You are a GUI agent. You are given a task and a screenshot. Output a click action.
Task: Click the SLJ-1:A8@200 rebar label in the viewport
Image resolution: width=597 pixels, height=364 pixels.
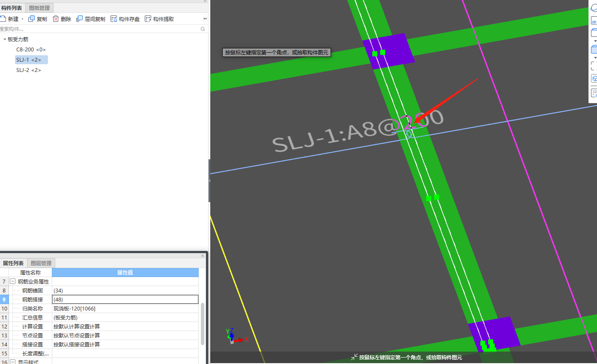(x=358, y=131)
